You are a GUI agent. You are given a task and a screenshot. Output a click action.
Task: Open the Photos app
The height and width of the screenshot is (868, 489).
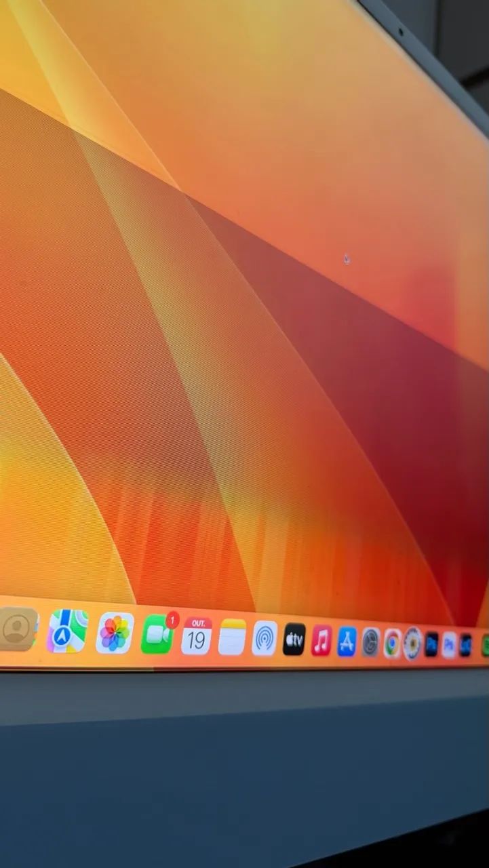[x=115, y=633]
